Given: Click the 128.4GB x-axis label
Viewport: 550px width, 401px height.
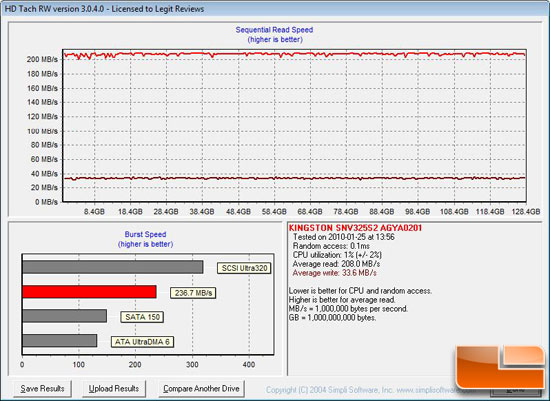Looking at the screenshot, I should tap(525, 212).
